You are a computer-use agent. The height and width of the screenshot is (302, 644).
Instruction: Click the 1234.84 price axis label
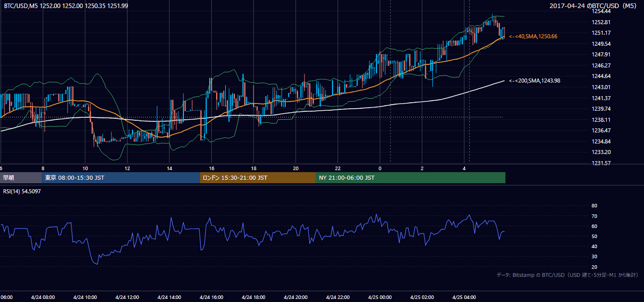coord(601,141)
